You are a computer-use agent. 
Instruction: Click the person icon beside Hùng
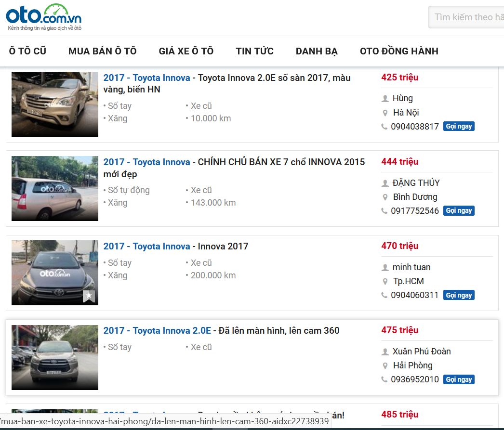(x=385, y=99)
